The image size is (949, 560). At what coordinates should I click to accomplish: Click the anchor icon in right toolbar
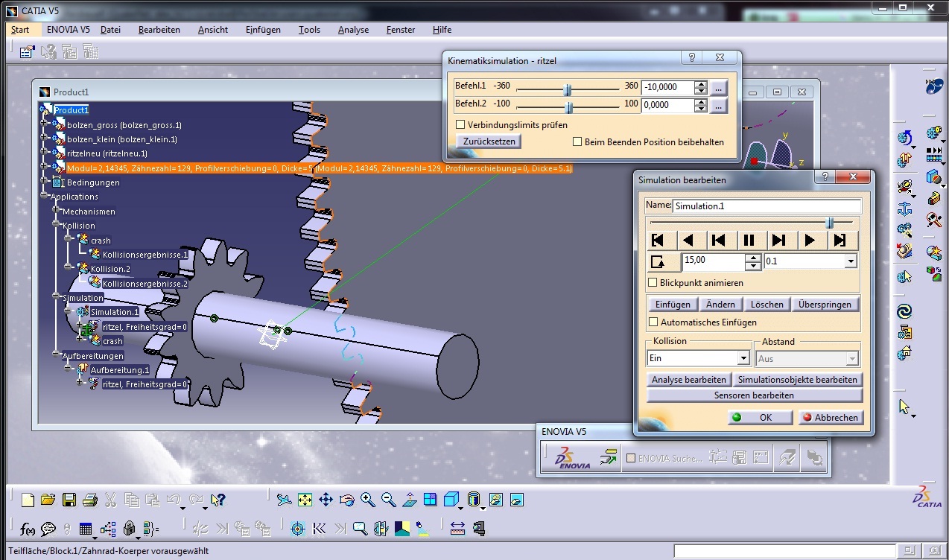click(905, 209)
